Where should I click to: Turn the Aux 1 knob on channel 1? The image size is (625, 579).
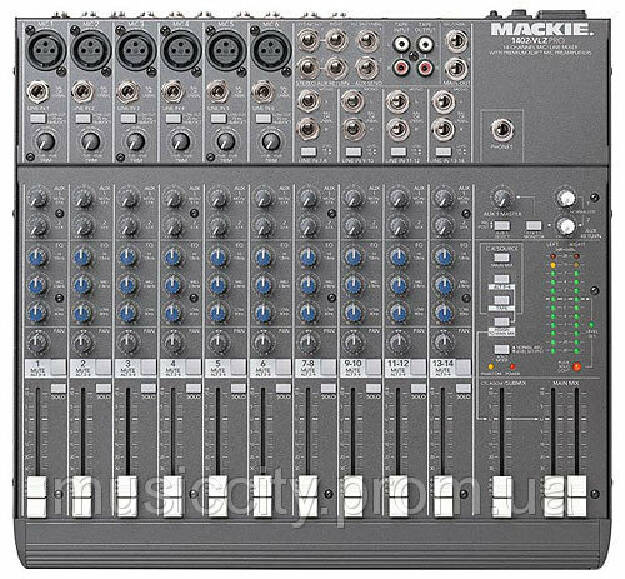pyautogui.click(x=39, y=198)
